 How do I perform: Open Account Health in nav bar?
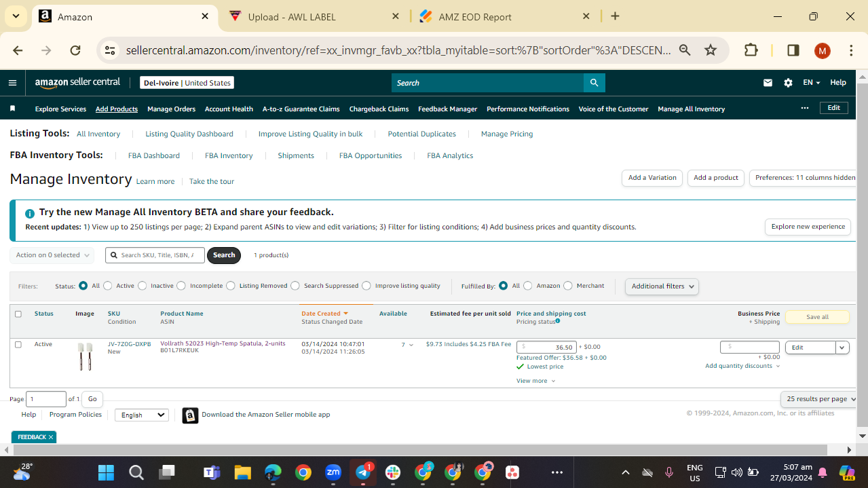229,109
